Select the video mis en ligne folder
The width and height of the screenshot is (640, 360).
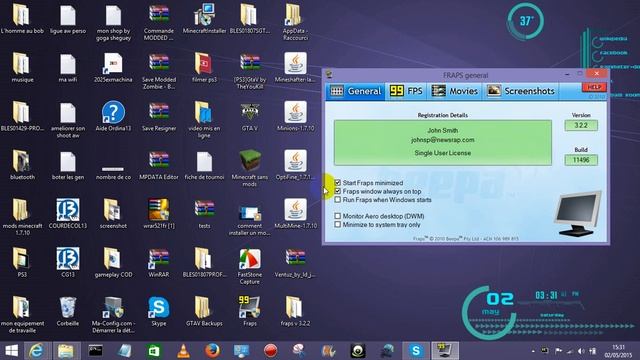(204, 120)
